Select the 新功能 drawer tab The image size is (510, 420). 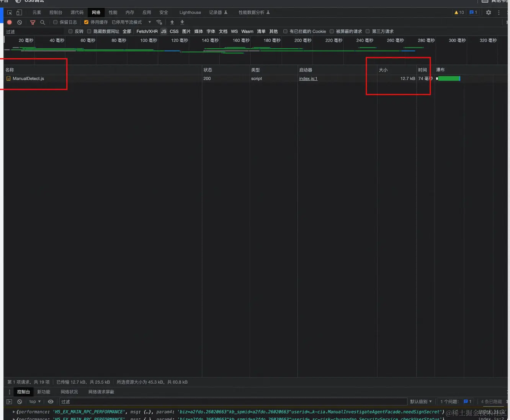[44, 392]
